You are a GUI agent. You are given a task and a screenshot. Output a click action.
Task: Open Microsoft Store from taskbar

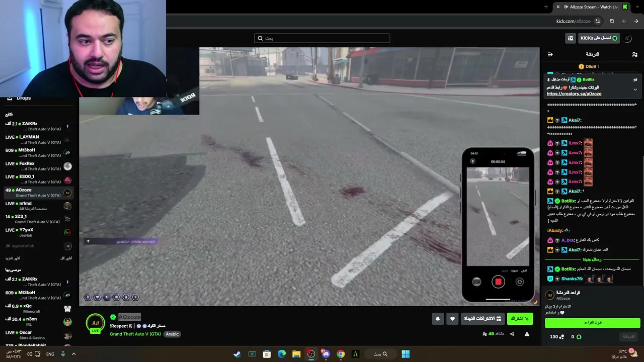tap(267, 354)
